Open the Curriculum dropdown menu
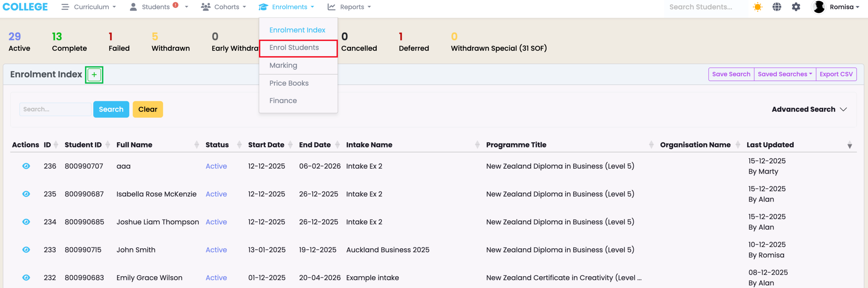The height and width of the screenshot is (288, 868). (x=89, y=7)
